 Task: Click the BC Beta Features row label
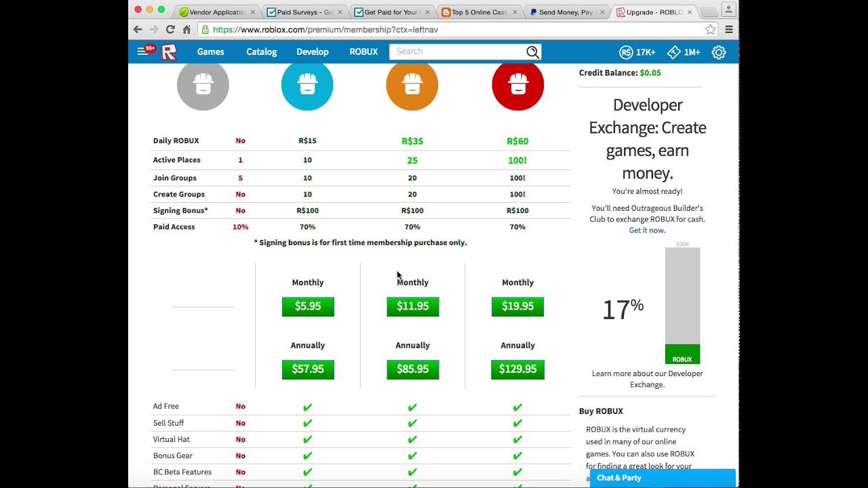click(182, 472)
